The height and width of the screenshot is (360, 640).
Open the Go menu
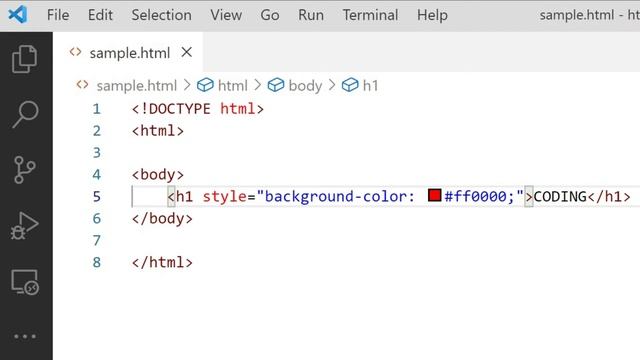click(x=270, y=15)
